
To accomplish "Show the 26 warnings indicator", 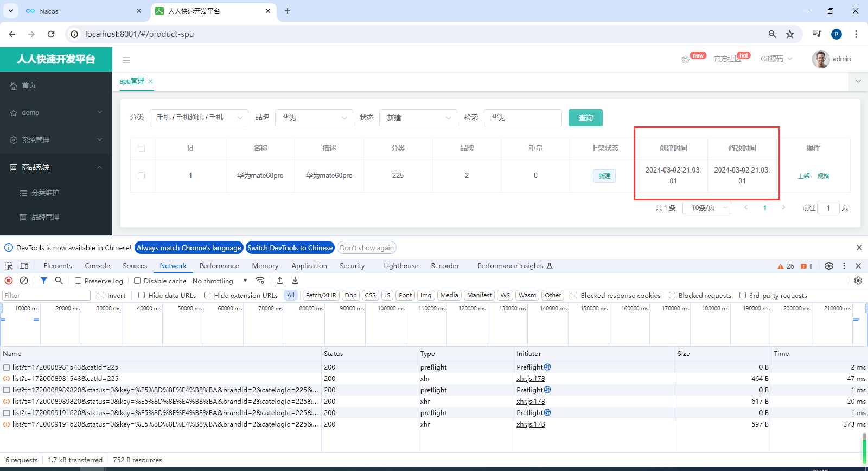I will coord(786,266).
